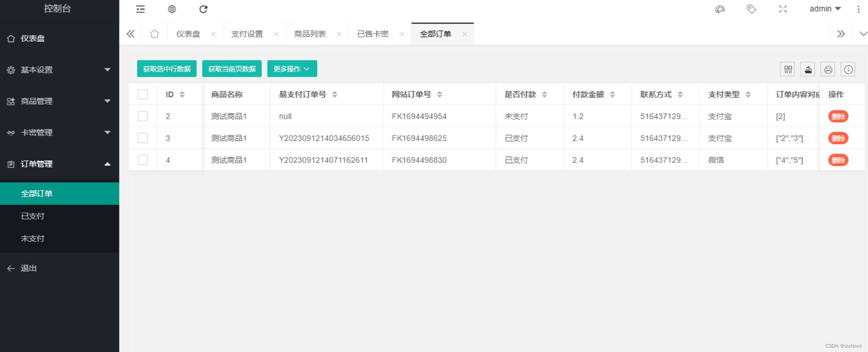Viewport: 868px width, 352px height.
Task: Close the 支付设置 tab
Action: [276, 34]
